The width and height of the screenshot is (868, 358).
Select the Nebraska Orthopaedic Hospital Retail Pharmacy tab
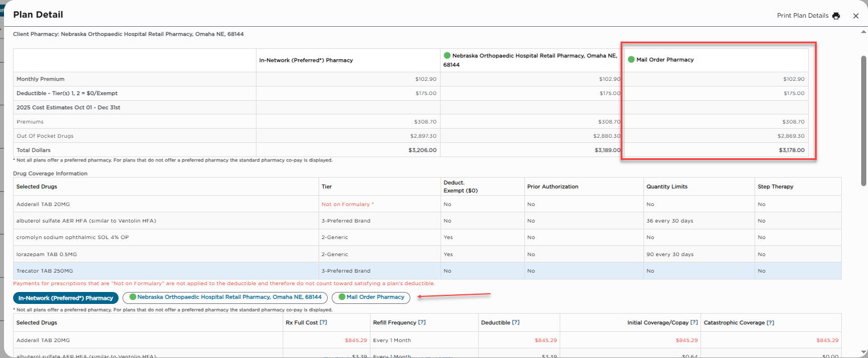[x=225, y=297]
